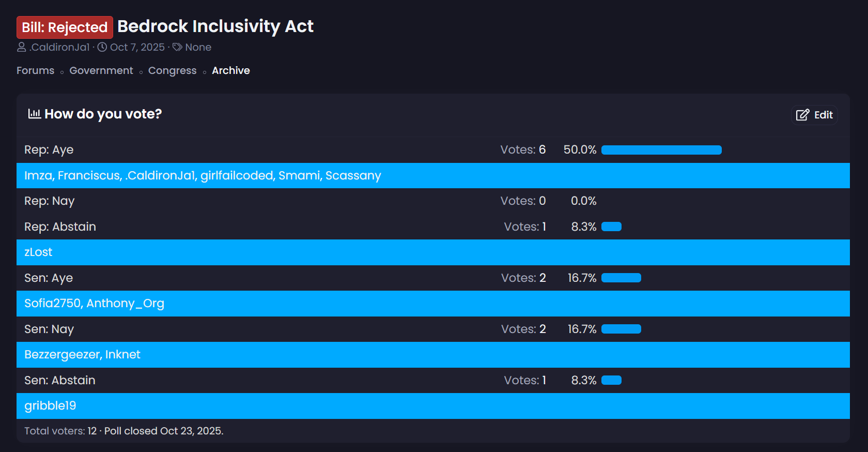
Task: Click the .CaldironJa1 author name
Action: pyautogui.click(x=59, y=47)
